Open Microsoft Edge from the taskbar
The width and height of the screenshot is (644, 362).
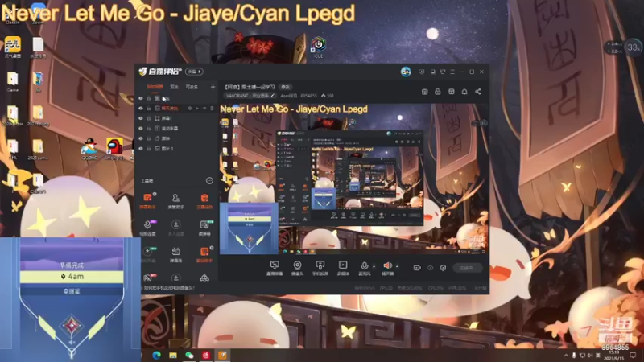click(x=156, y=356)
